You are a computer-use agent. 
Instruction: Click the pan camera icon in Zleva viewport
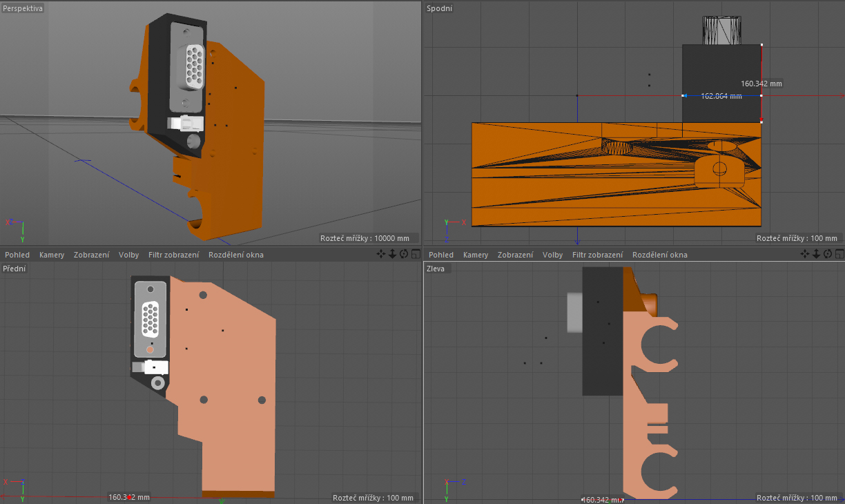click(805, 254)
